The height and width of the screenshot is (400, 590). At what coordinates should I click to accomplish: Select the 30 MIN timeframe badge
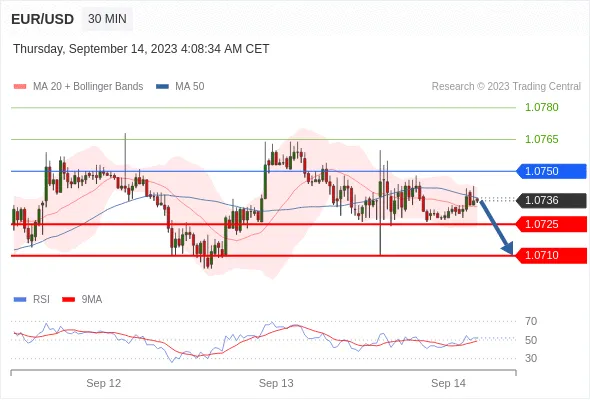point(107,19)
